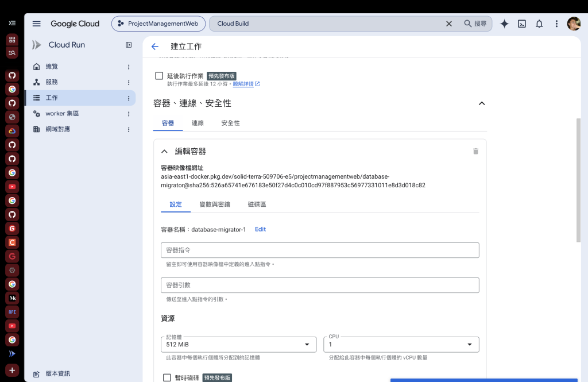Open the Mk tab in the browser sidebar
This screenshot has width=588, height=382.
[x=12, y=298]
